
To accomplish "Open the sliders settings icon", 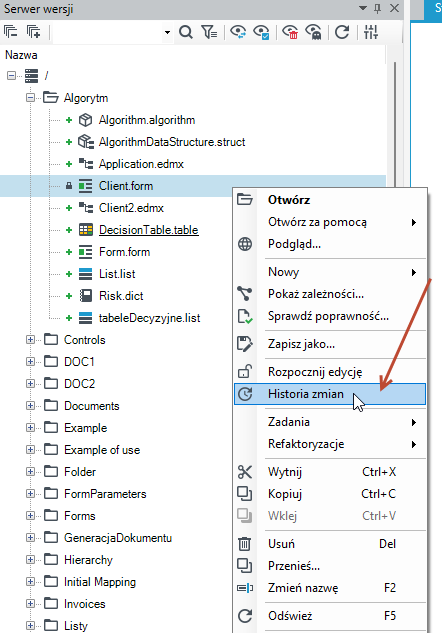I will [x=371, y=32].
